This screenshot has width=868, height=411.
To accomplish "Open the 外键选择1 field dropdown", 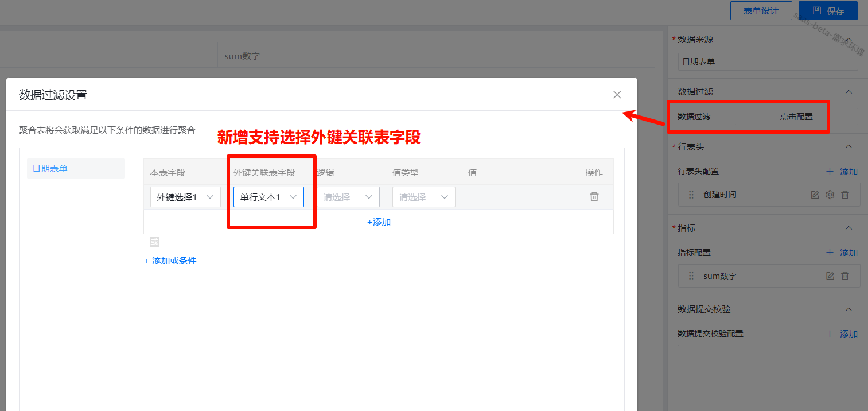I will click(x=185, y=197).
